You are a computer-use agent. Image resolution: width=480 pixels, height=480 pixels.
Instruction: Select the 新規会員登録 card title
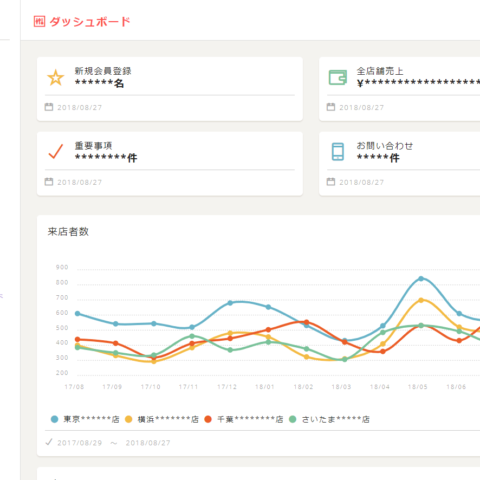(103, 71)
